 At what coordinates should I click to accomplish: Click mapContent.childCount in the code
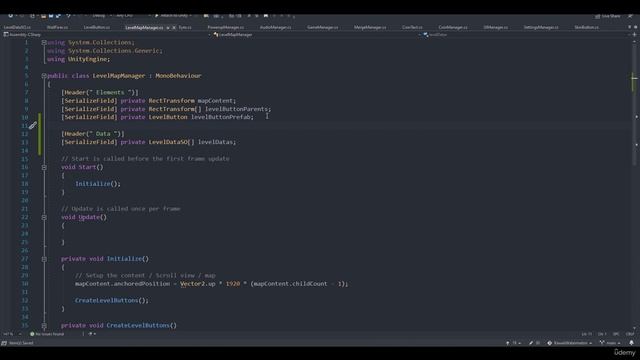pyautogui.click(x=290, y=284)
